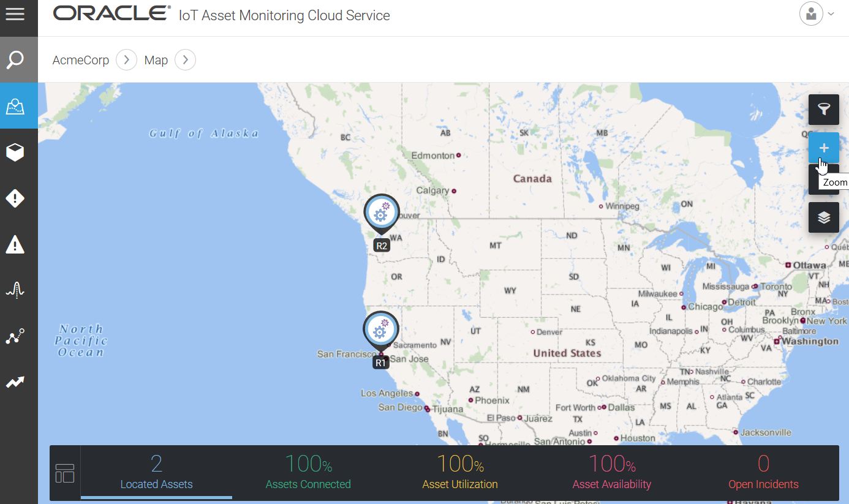Expand the chevron next to AcmeCorp

pos(126,60)
